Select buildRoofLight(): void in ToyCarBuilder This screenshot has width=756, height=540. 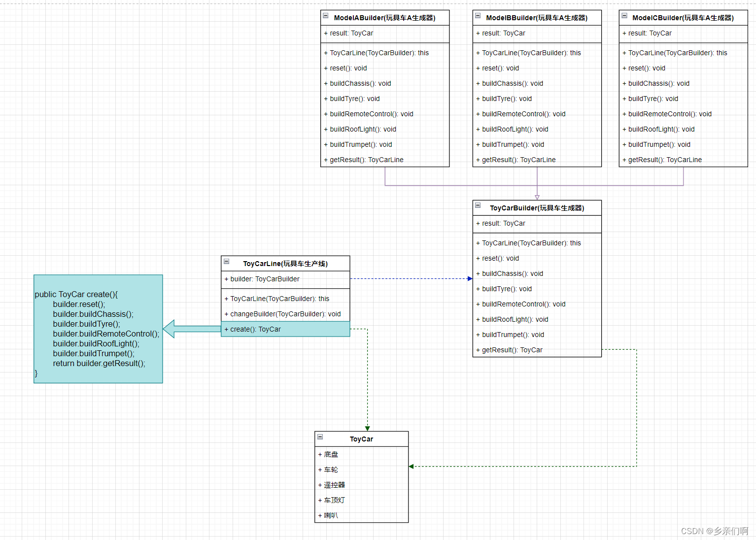point(537,319)
